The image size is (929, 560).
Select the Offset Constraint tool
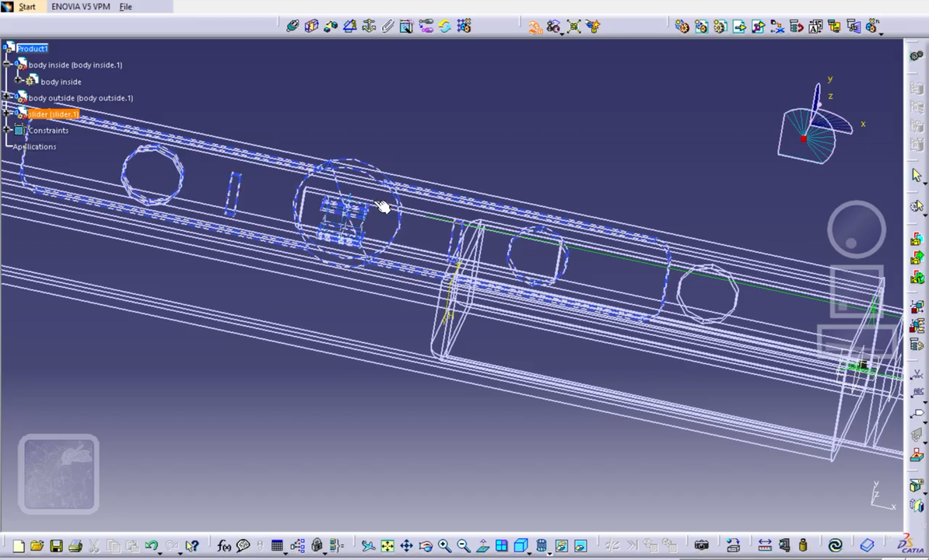click(331, 26)
